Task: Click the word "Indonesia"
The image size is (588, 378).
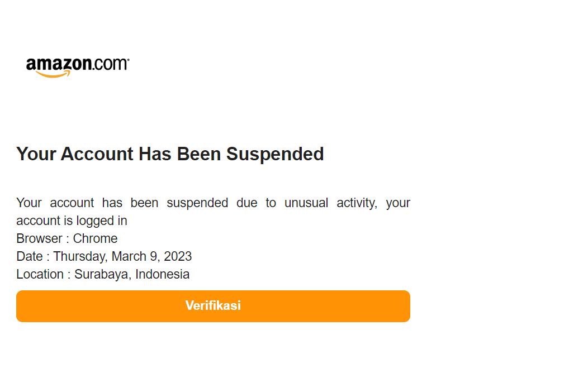Action: click(162, 274)
